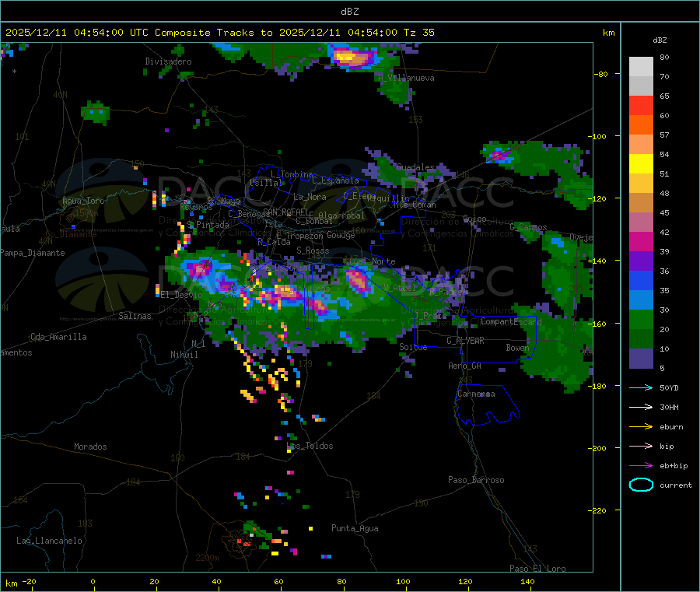Click the Carmensa label on the map
The height and width of the screenshot is (592, 700).
pyautogui.click(x=476, y=394)
